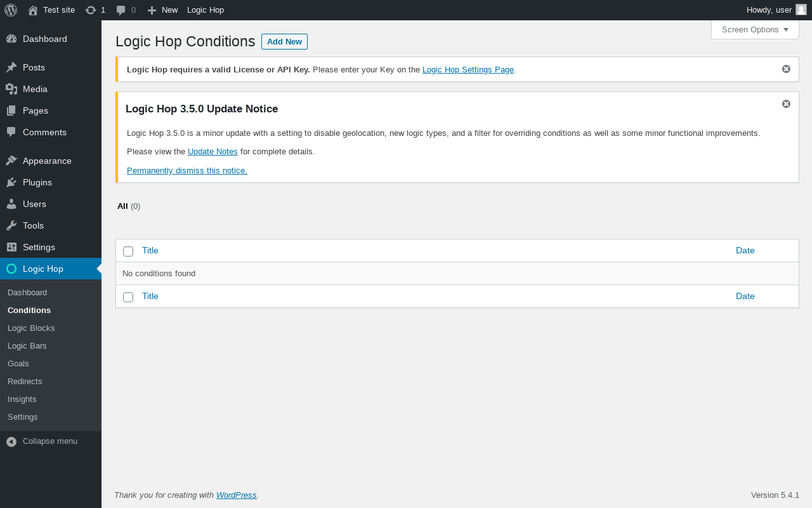
Task: Click the Media icon in sidebar
Action: pyautogui.click(x=11, y=89)
